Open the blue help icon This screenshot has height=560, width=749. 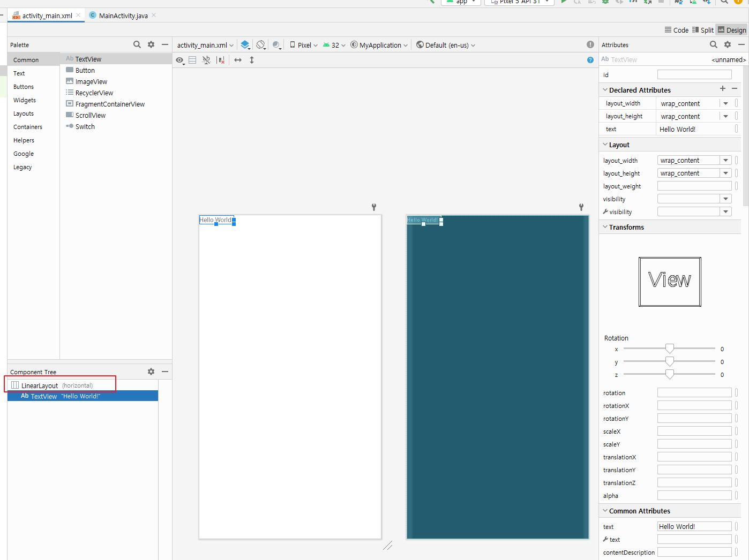tap(590, 60)
